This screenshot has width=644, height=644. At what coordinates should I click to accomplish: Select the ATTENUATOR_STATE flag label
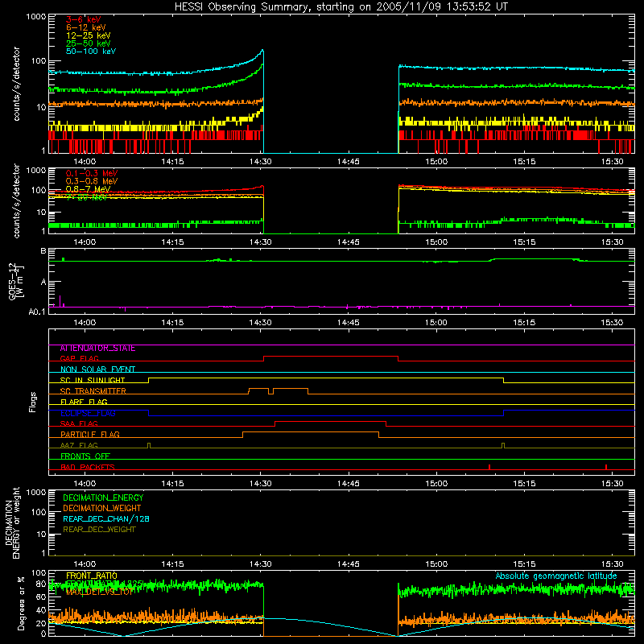[97, 349]
